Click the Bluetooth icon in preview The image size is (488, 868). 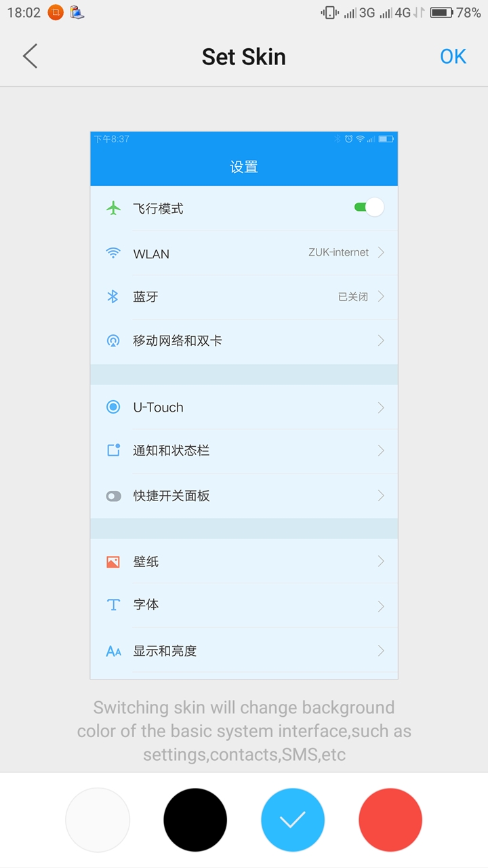tap(113, 296)
